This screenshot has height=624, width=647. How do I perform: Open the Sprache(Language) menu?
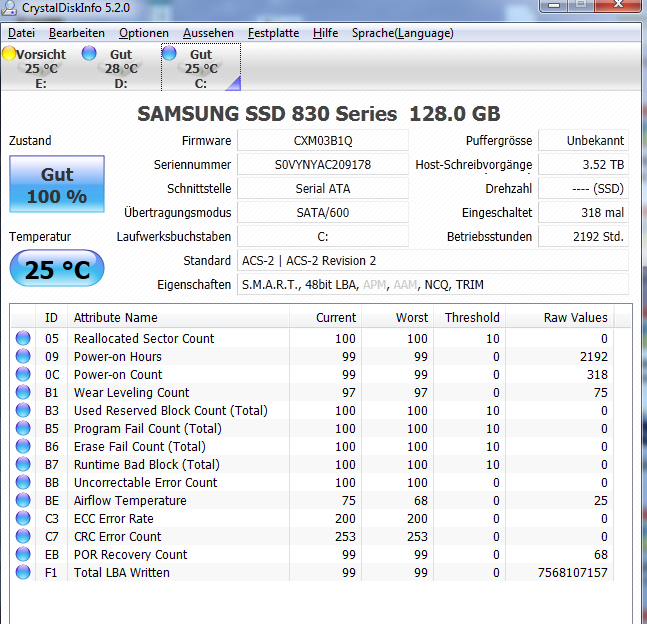(402, 33)
